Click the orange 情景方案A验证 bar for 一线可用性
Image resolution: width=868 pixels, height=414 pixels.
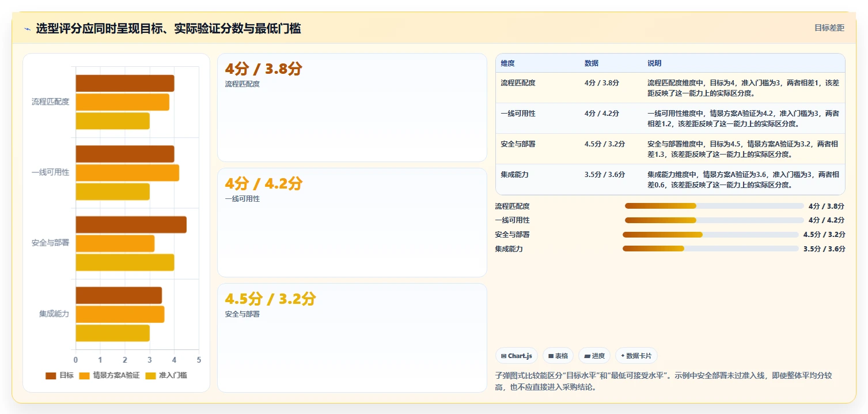click(x=127, y=173)
